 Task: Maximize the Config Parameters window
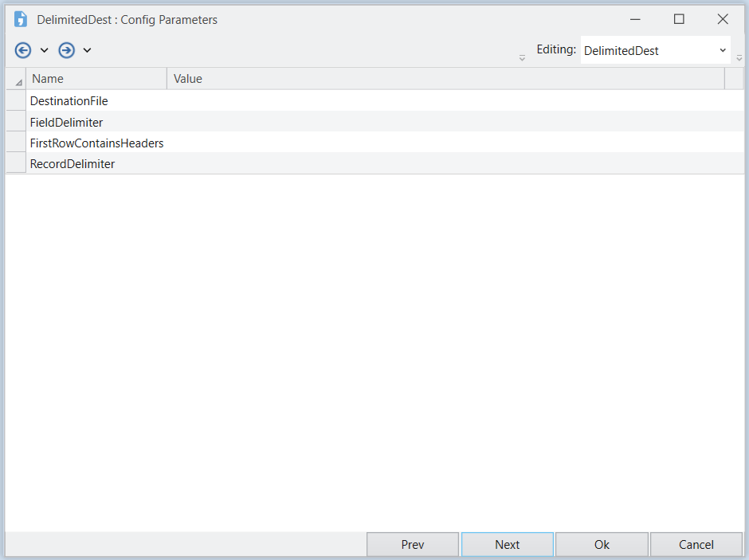click(x=679, y=19)
